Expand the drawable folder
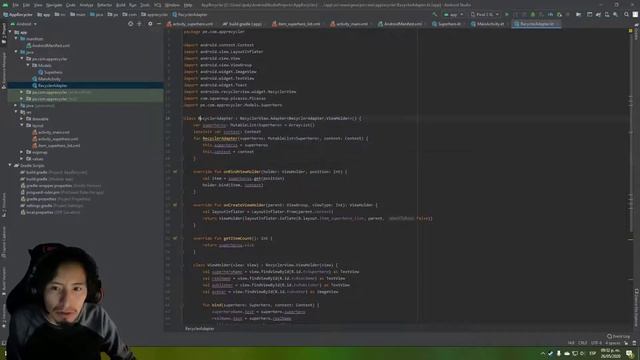Image resolution: width=640 pixels, height=360 pixels. [x=22, y=119]
